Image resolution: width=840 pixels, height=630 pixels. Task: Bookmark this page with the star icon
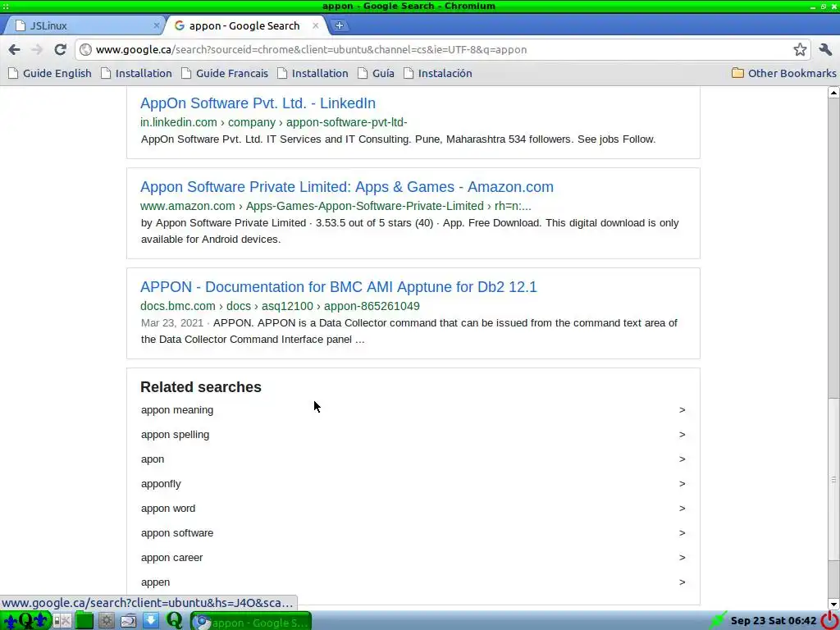tap(800, 50)
